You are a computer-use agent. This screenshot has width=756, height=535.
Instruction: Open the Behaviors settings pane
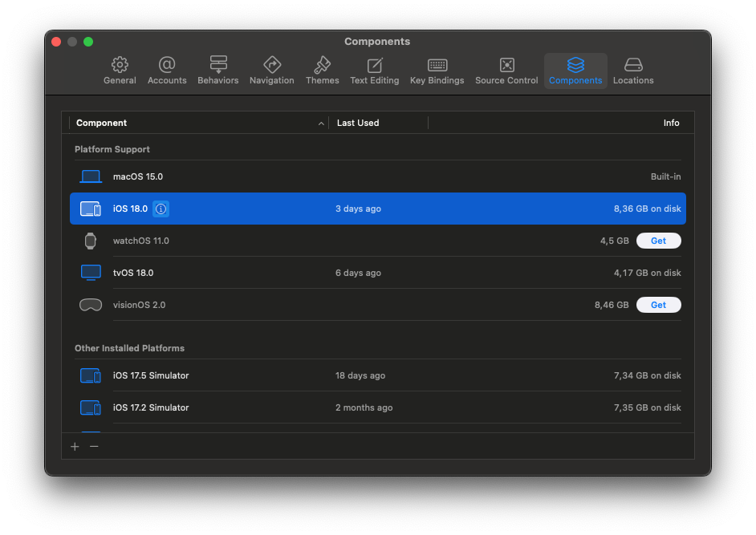tap(218, 71)
